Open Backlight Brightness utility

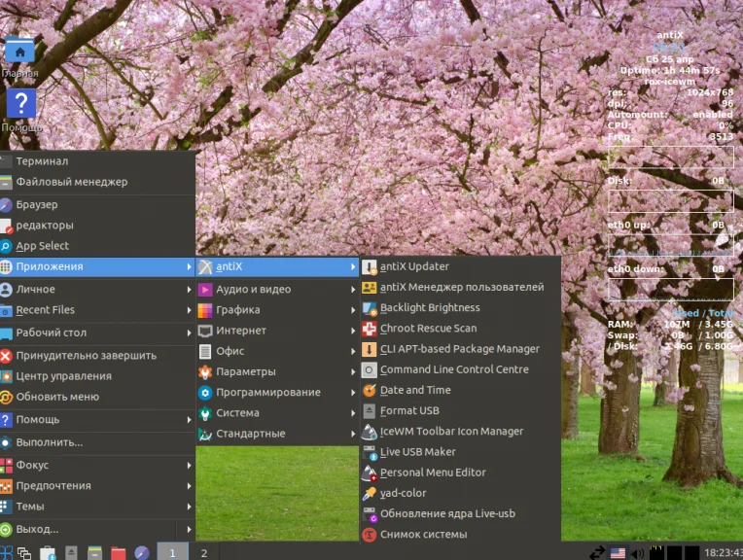pos(429,307)
